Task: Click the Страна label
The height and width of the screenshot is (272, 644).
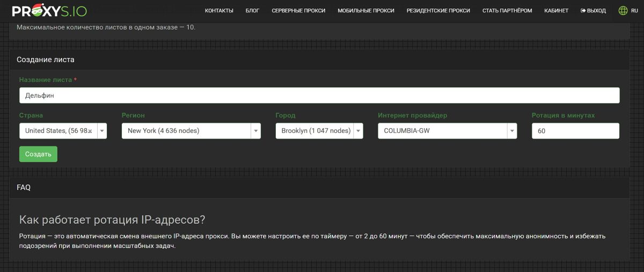Action: 31,115
